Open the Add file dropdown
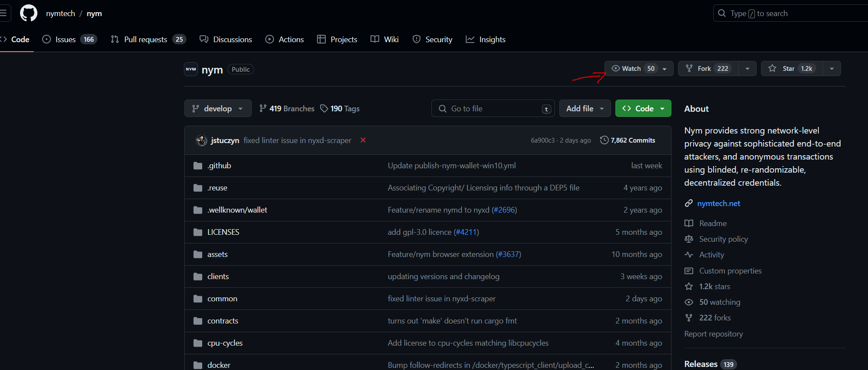This screenshot has height=370, width=868. click(585, 108)
